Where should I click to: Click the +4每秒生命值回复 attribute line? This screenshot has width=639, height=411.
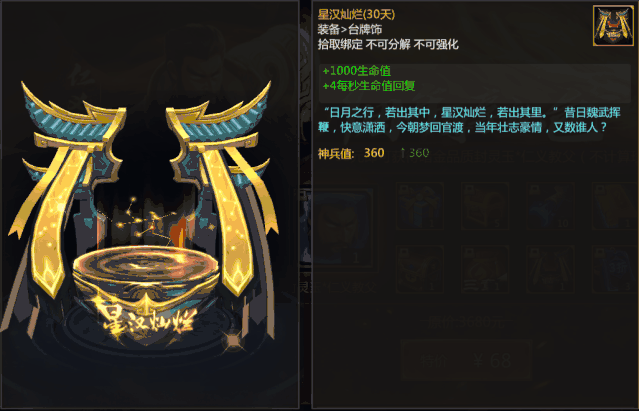[x=369, y=86]
